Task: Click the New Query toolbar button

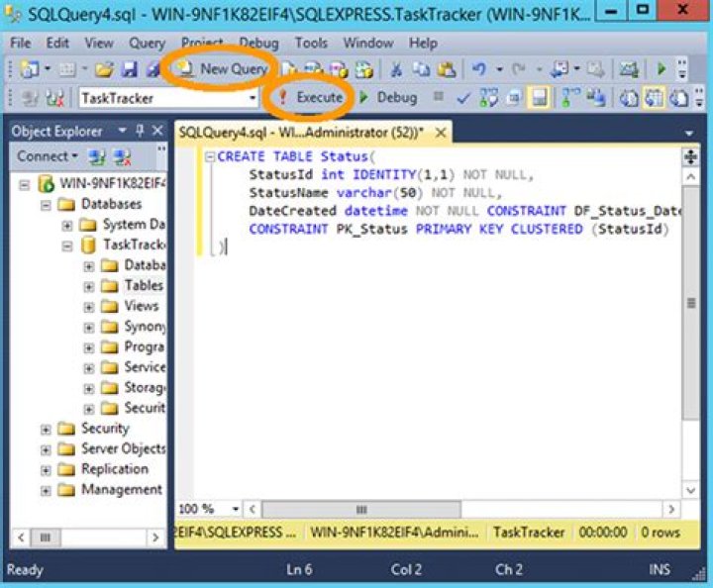Action: tap(223, 68)
